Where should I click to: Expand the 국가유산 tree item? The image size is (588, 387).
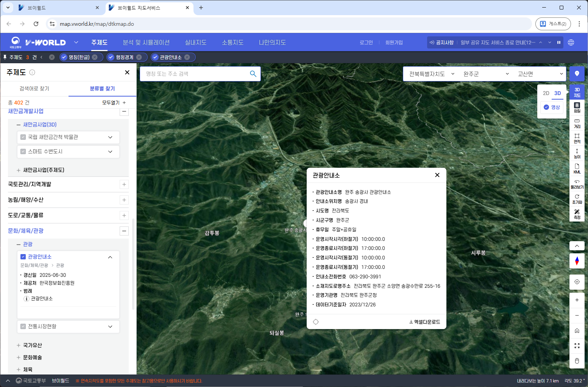19,345
